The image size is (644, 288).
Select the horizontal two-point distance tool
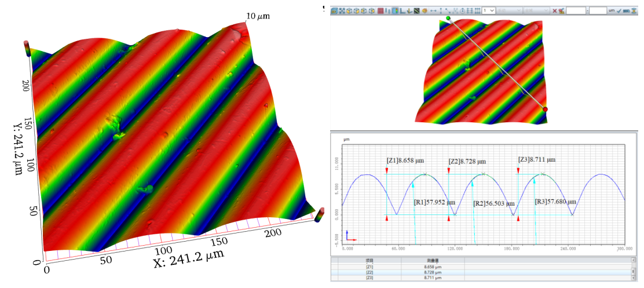coord(433,10)
